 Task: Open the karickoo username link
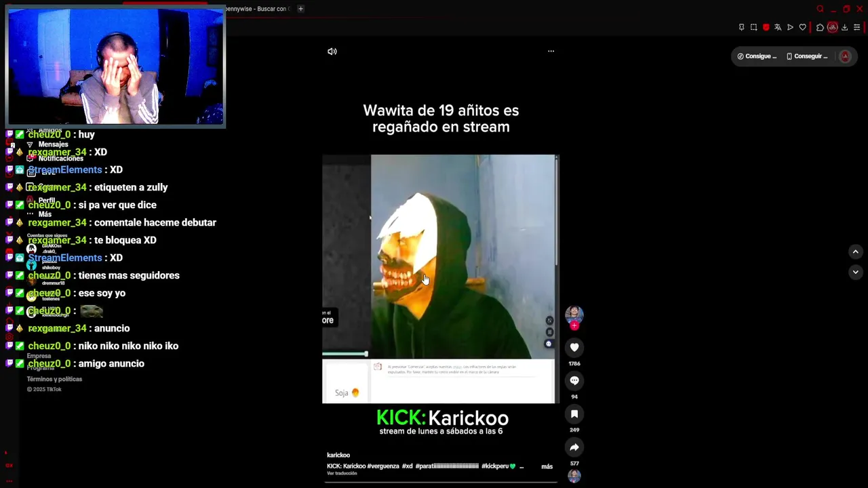tap(338, 455)
